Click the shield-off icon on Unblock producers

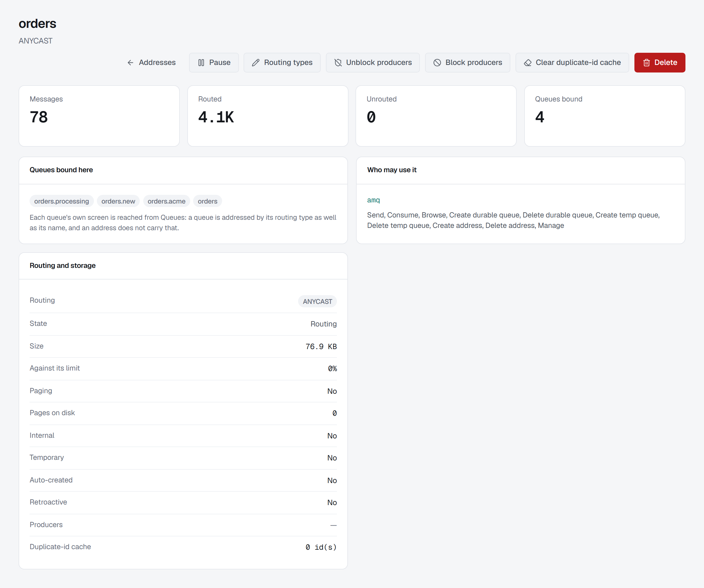(x=338, y=63)
